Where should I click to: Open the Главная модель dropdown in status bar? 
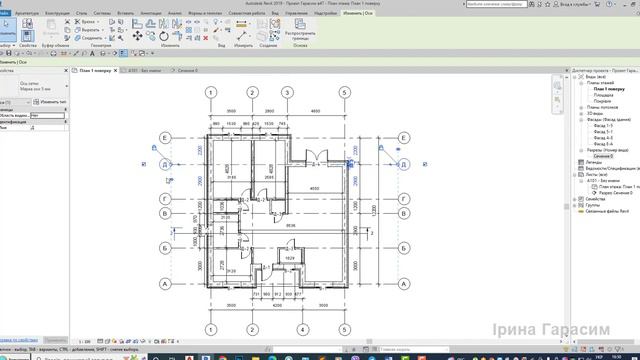coord(414,349)
